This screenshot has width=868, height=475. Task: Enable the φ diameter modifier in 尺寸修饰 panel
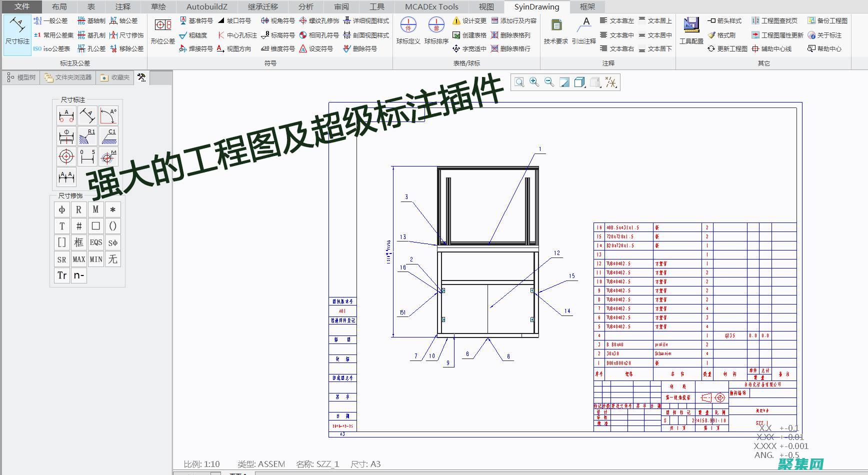[61, 209]
